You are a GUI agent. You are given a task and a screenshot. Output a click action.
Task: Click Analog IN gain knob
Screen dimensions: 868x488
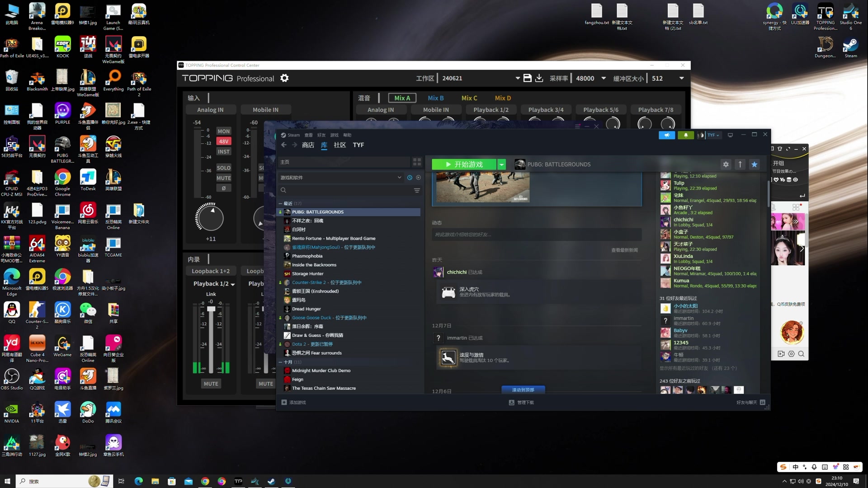[210, 218]
